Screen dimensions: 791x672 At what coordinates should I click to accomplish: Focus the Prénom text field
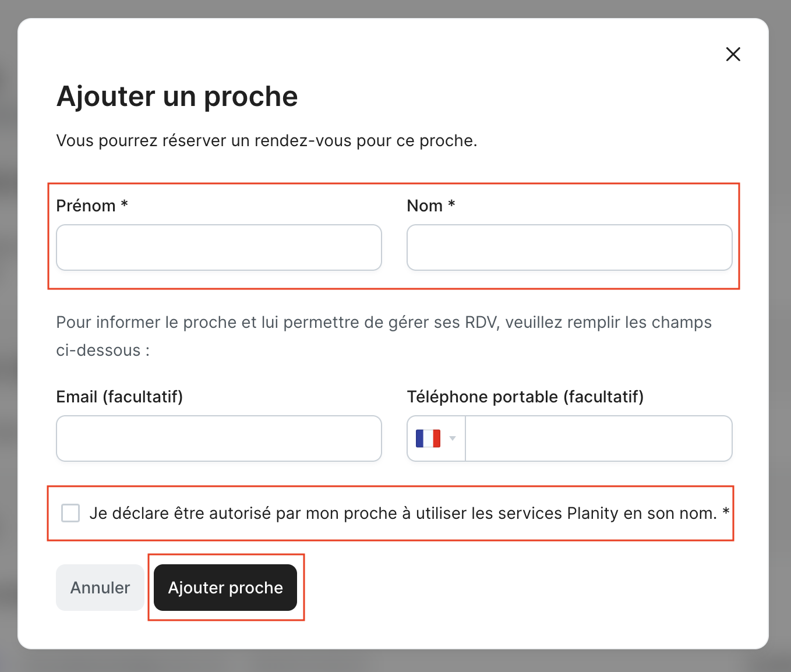click(x=218, y=247)
